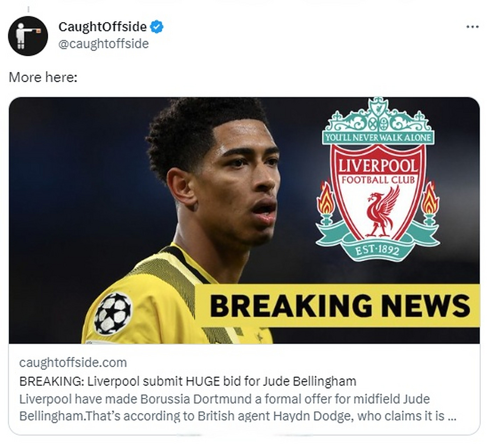Click the blue verified badge
The width and height of the screenshot is (494, 448).
[157, 27]
